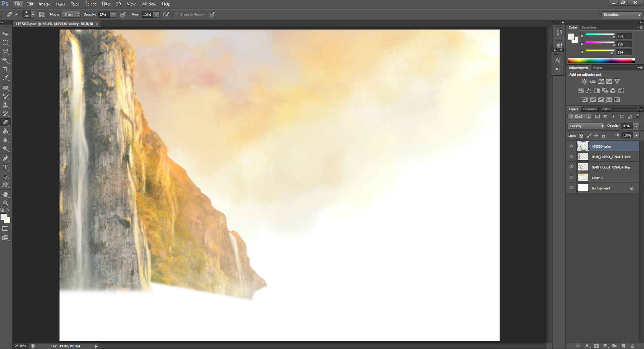This screenshot has width=644, height=349.
Task: Add a layer mask
Action: click(x=597, y=346)
